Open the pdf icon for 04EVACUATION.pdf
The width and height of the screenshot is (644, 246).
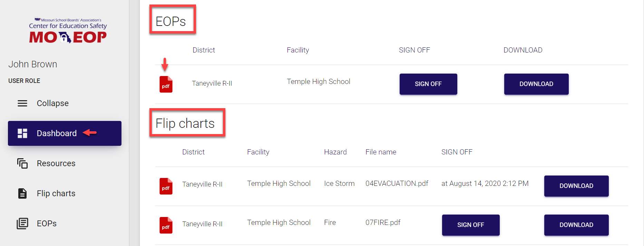pos(166,186)
